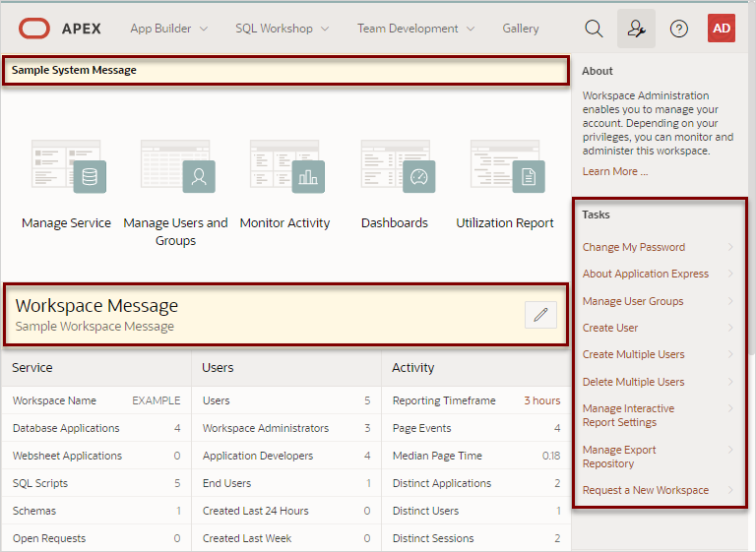The image size is (756, 552).
Task: Open the Manage User Groups link
Action: click(633, 301)
